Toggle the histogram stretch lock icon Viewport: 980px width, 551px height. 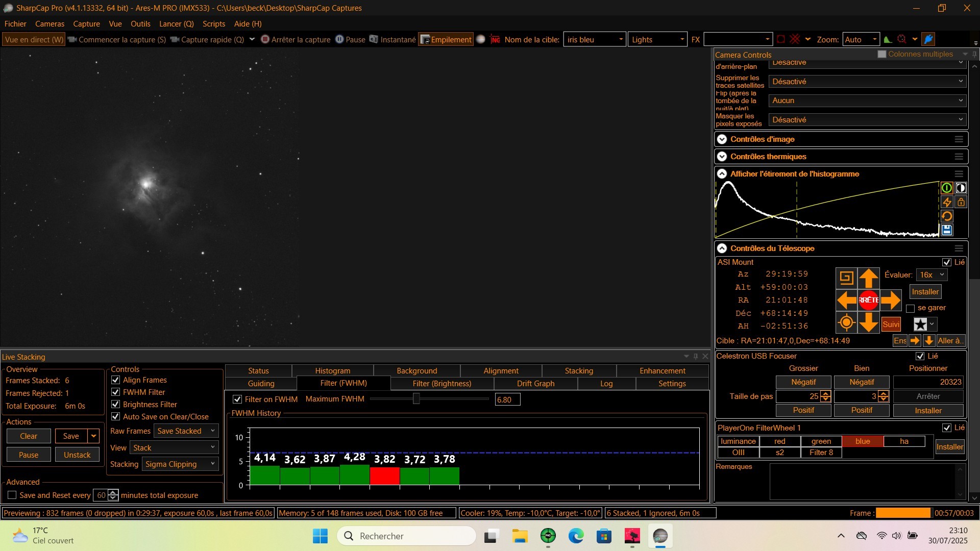961,202
